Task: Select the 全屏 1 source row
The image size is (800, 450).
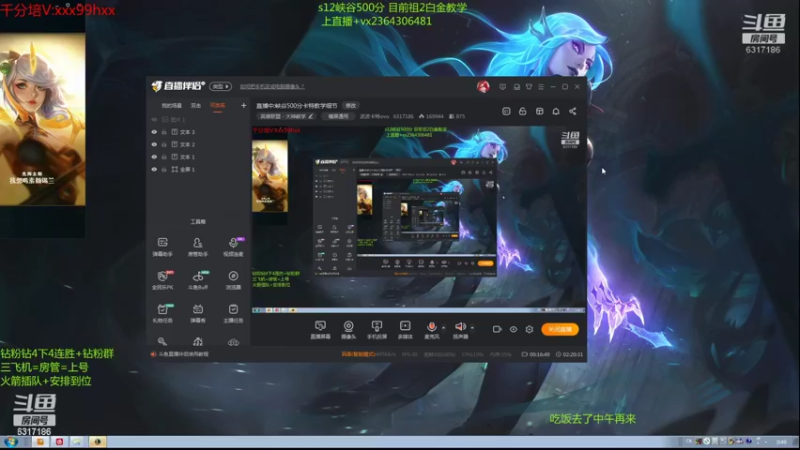Action: pos(199,169)
